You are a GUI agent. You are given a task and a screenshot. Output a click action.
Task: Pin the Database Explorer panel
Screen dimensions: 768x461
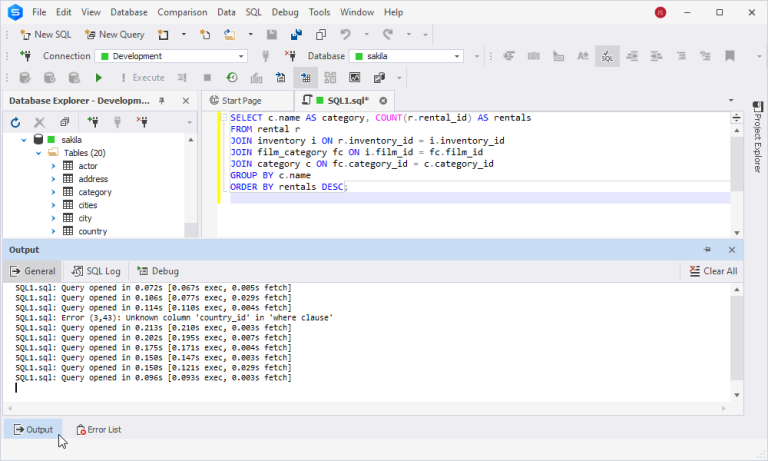pyautogui.click(x=161, y=101)
